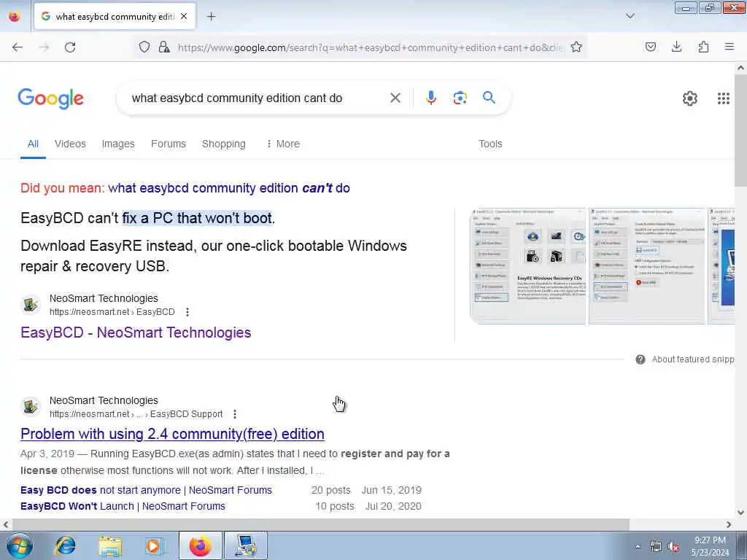Open the Extensions puzzle icon
This screenshot has height=560, width=747.
pyautogui.click(x=703, y=47)
